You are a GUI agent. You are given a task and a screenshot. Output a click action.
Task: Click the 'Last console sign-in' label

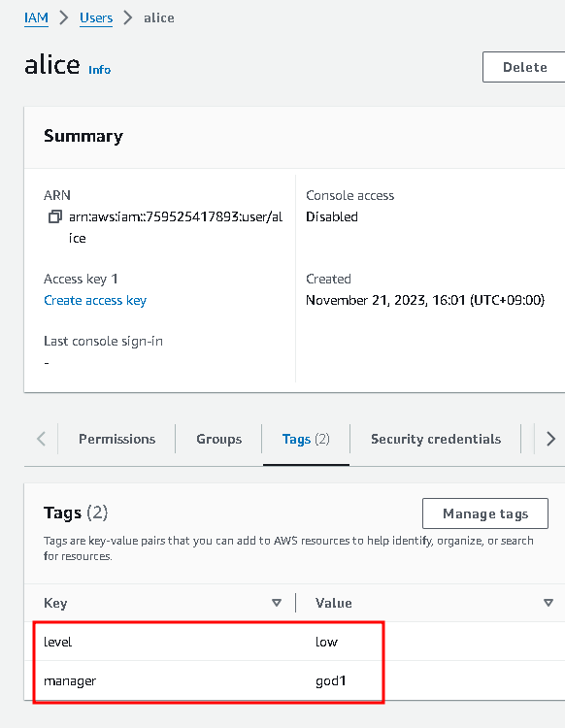pyautogui.click(x=103, y=342)
